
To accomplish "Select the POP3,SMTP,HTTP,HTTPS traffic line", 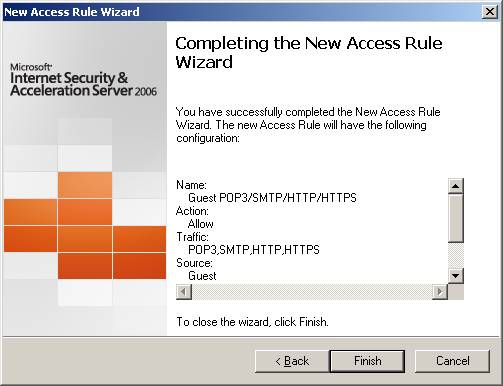I will point(254,250).
